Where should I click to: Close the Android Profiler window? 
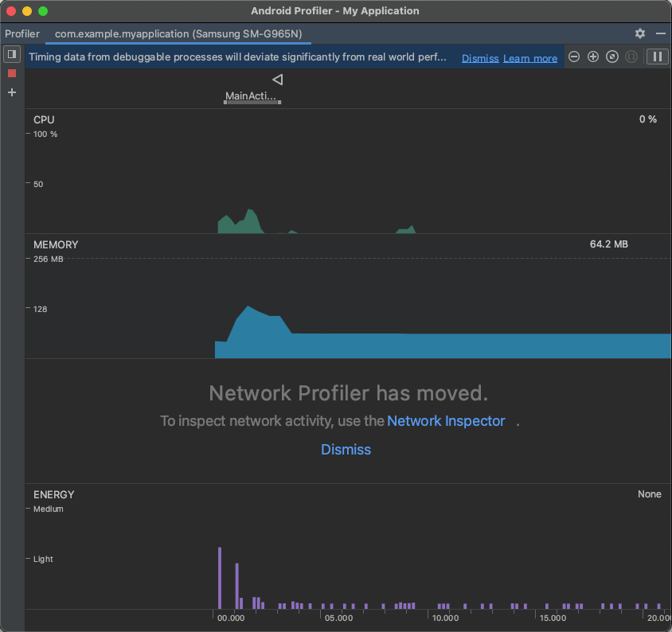tap(11, 11)
